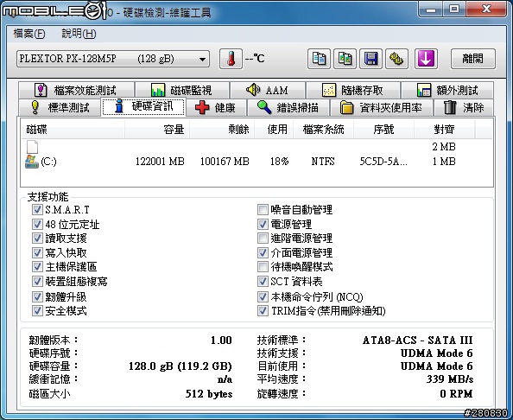Open the 錯誤掃描 magnifier tab
The height and width of the screenshot is (420, 513).
288,107
